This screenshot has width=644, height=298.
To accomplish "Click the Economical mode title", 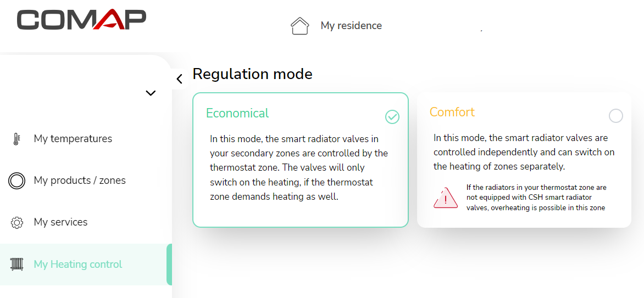I will point(237,113).
